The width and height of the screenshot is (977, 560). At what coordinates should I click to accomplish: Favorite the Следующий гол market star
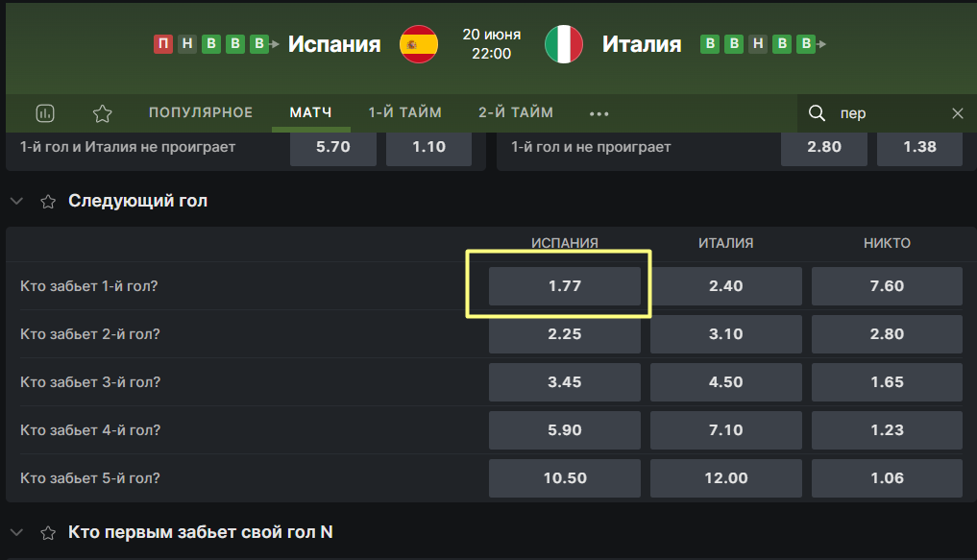coord(48,201)
